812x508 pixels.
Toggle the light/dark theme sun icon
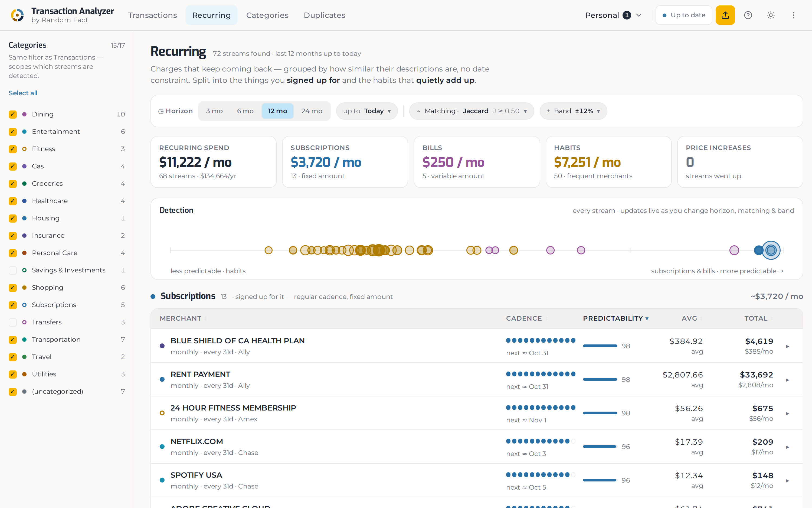click(771, 15)
